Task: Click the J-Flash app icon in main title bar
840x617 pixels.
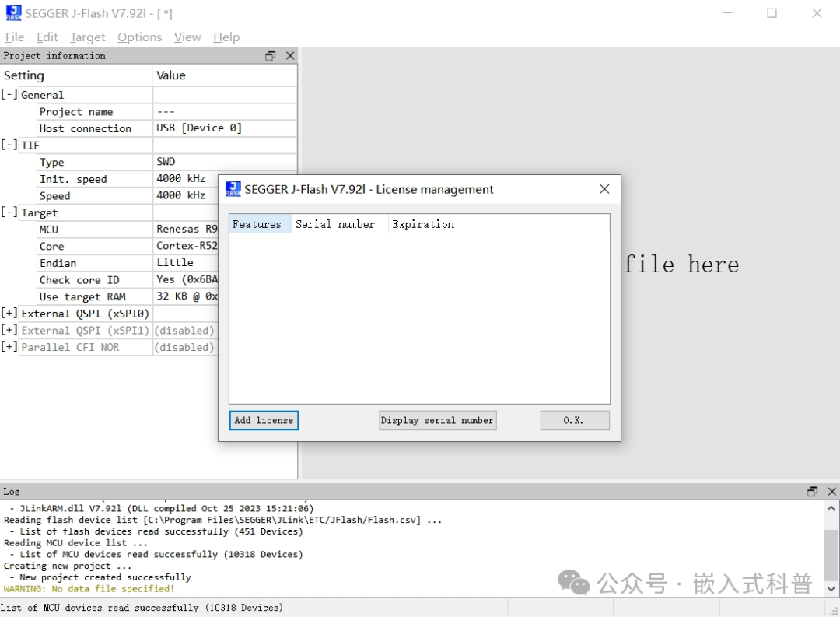Action: [x=13, y=13]
